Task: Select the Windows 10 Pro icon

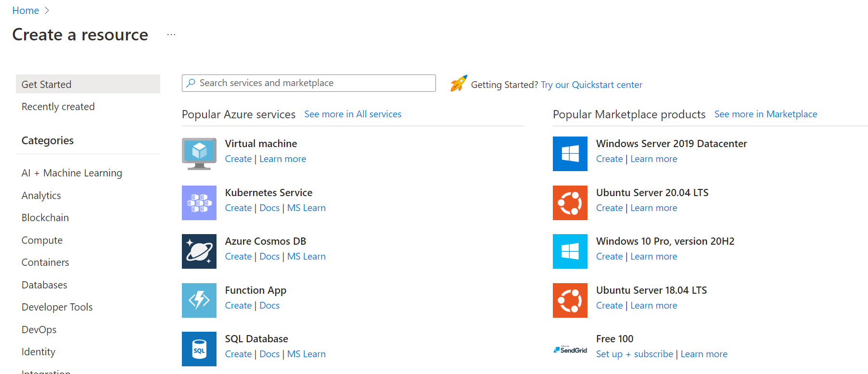Action: [x=570, y=251]
